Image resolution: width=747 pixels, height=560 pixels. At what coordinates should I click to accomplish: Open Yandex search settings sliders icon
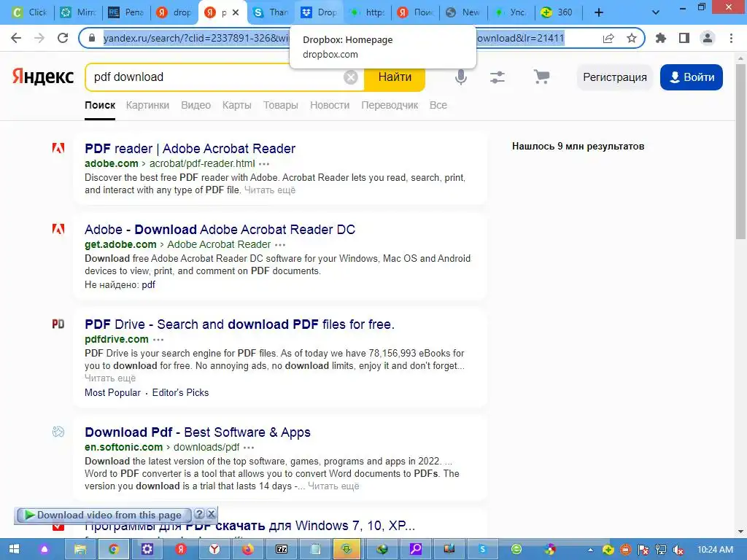click(498, 77)
